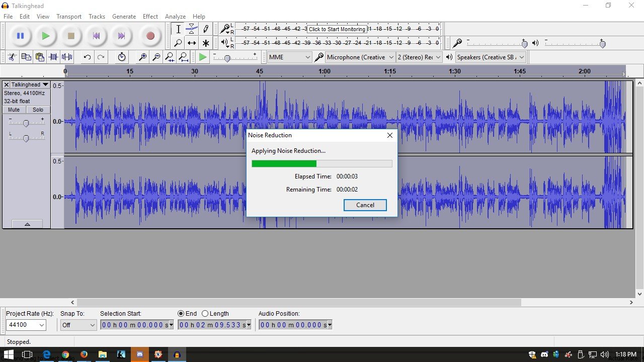Open Selection Start time format arrow

tap(171, 325)
